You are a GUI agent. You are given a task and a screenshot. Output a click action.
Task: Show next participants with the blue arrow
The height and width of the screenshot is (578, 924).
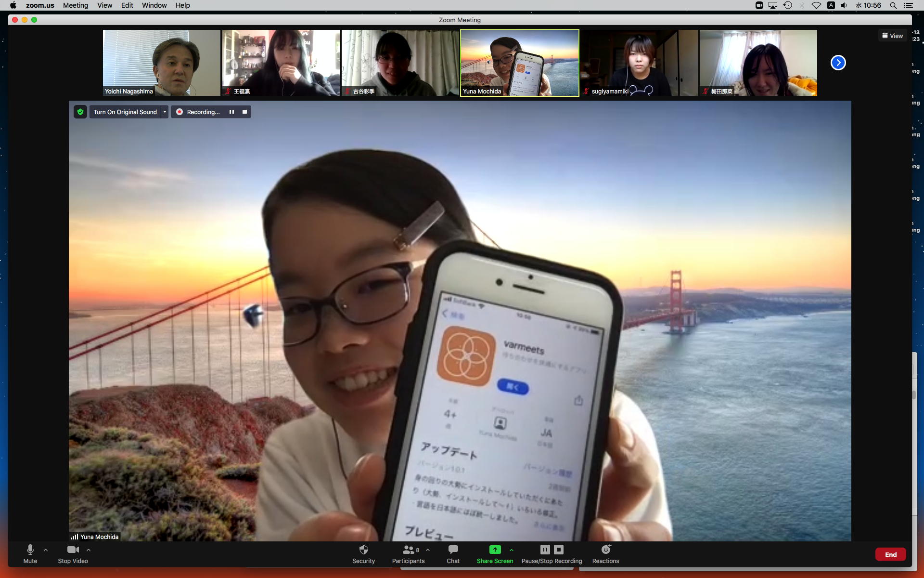point(838,63)
